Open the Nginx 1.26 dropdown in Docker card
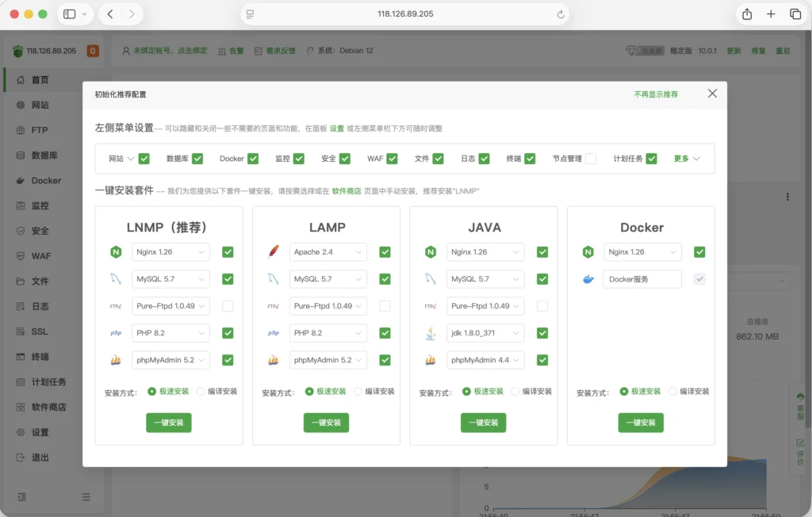Screen dimensions: 812x517 coord(642,252)
